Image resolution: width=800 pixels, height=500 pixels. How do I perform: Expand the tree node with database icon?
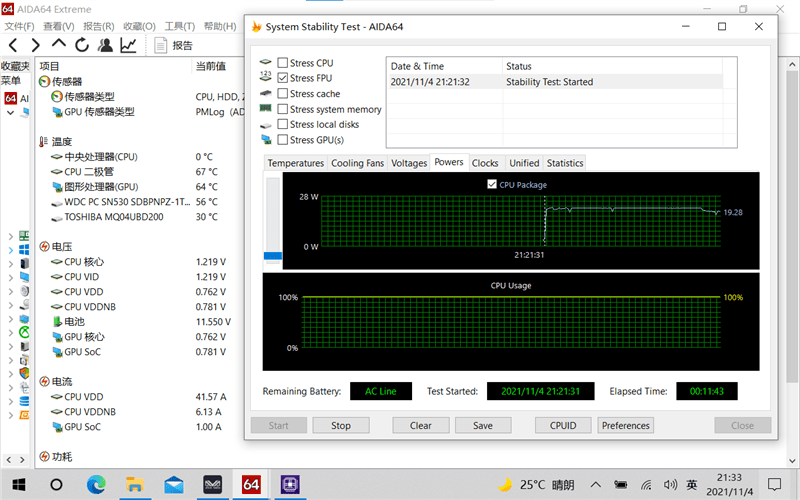11,402
